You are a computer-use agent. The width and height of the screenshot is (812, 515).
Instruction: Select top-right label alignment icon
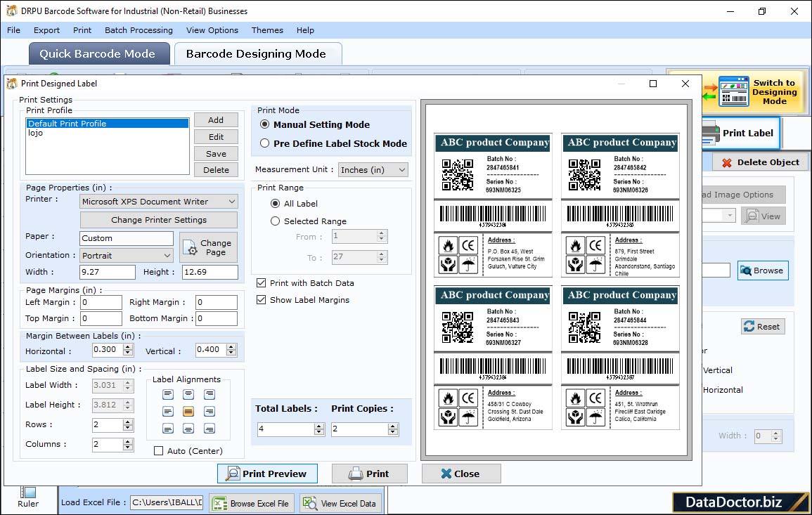point(210,394)
